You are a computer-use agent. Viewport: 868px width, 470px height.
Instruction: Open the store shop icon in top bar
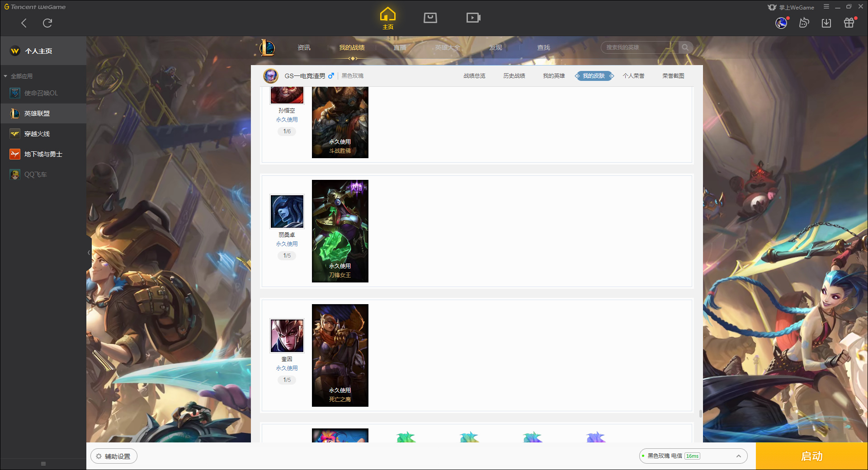pos(430,18)
